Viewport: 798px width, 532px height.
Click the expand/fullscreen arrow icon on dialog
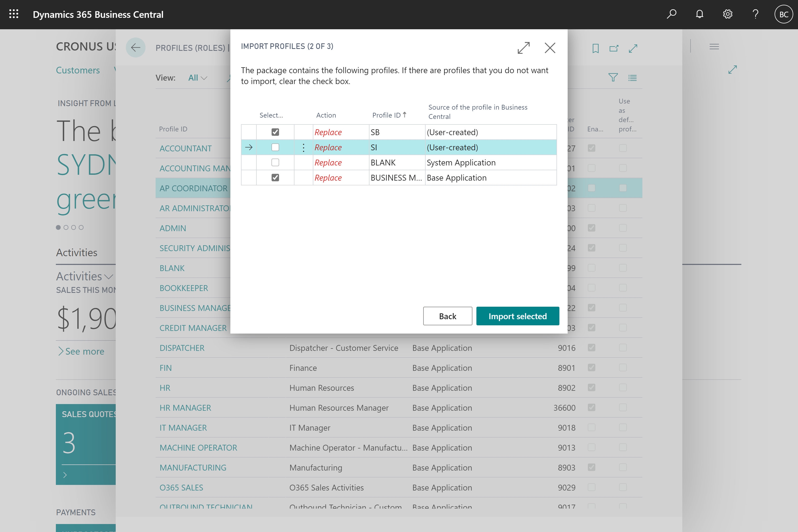[523, 48]
